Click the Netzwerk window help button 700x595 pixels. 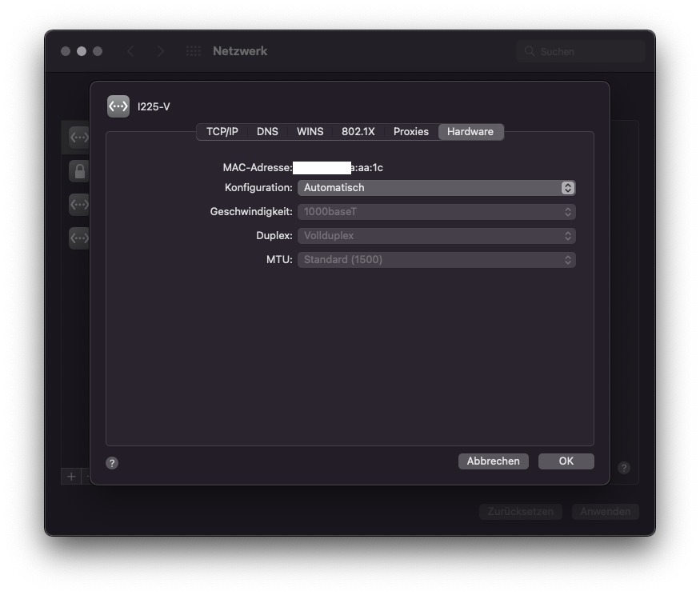624,468
